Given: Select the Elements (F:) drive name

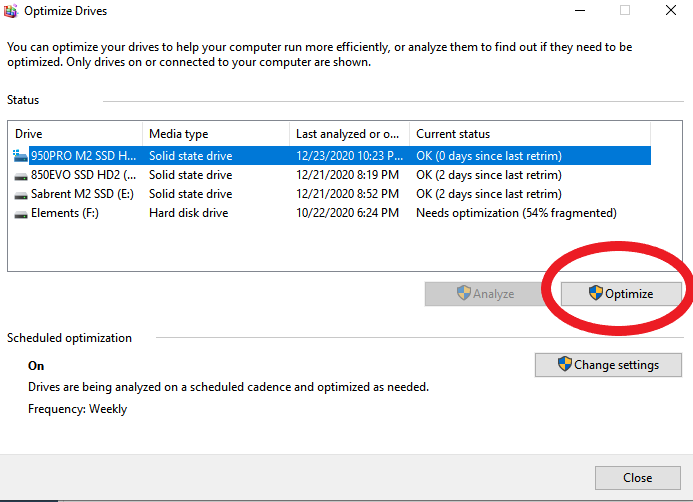Looking at the screenshot, I should pos(65,213).
